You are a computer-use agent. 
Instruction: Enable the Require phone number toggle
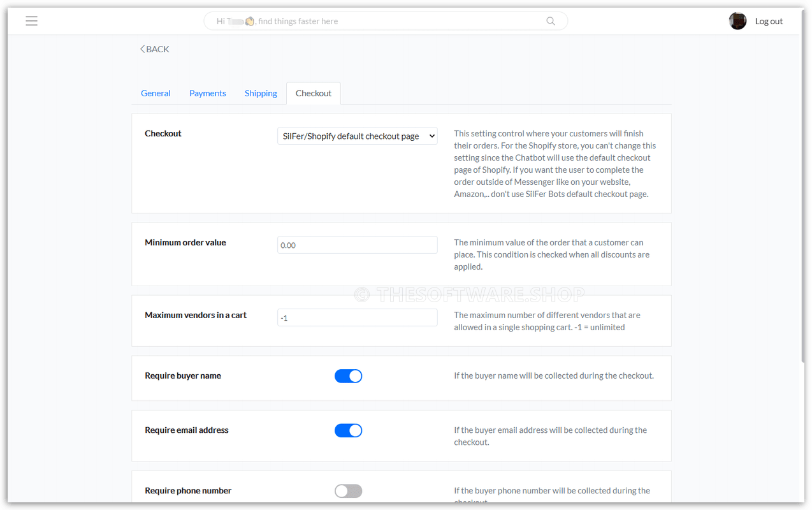pos(348,491)
